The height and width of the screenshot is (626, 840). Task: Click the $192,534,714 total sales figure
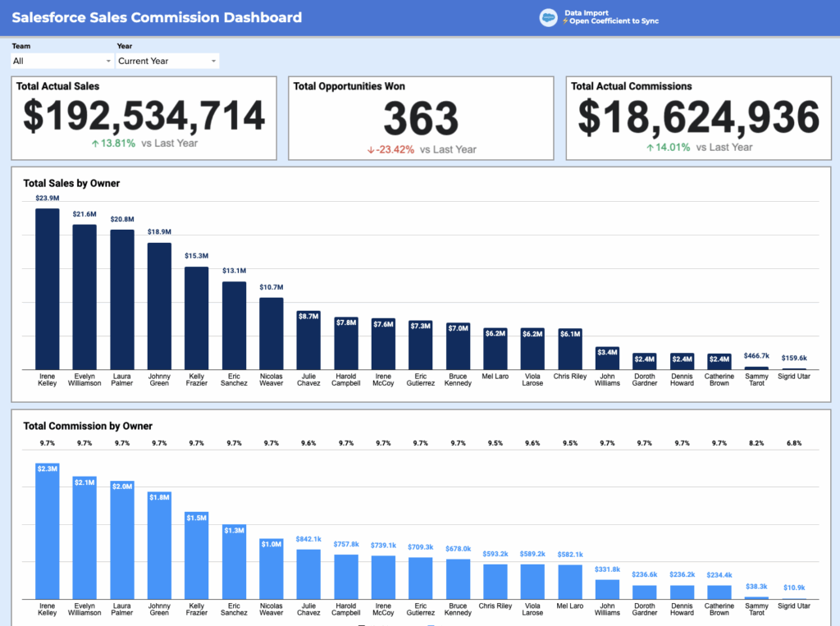point(144,117)
